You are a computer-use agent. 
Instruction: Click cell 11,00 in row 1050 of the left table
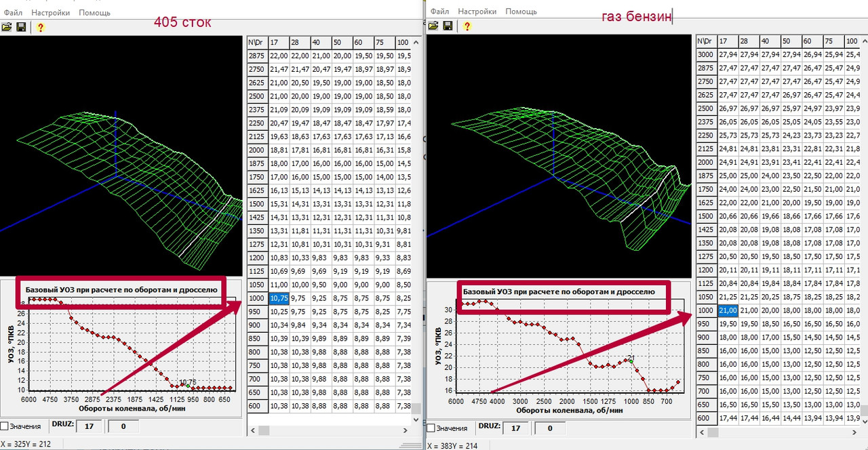click(279, 284)
